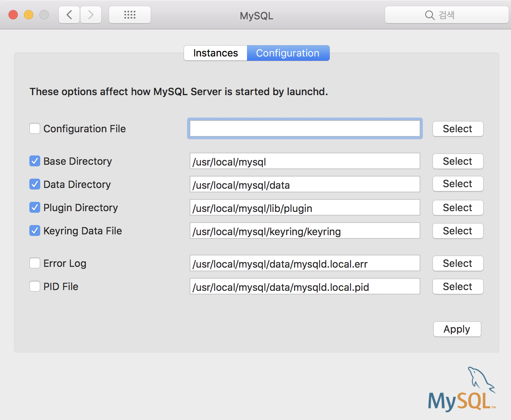Uncheck the Keyring Data File checkbox
Viewport: 511px width, 420px height.
click(x=35, y=230)
